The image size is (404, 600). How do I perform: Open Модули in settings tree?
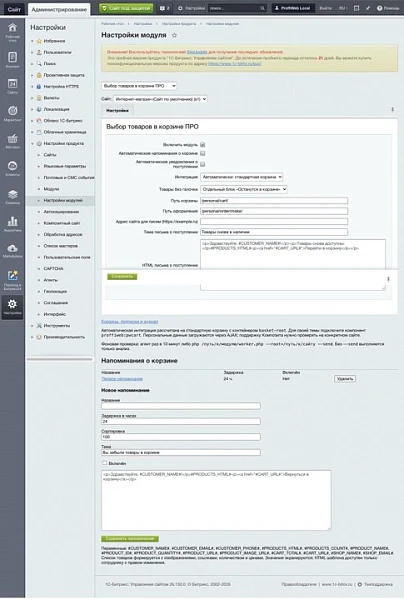click(x=51, y=189)
